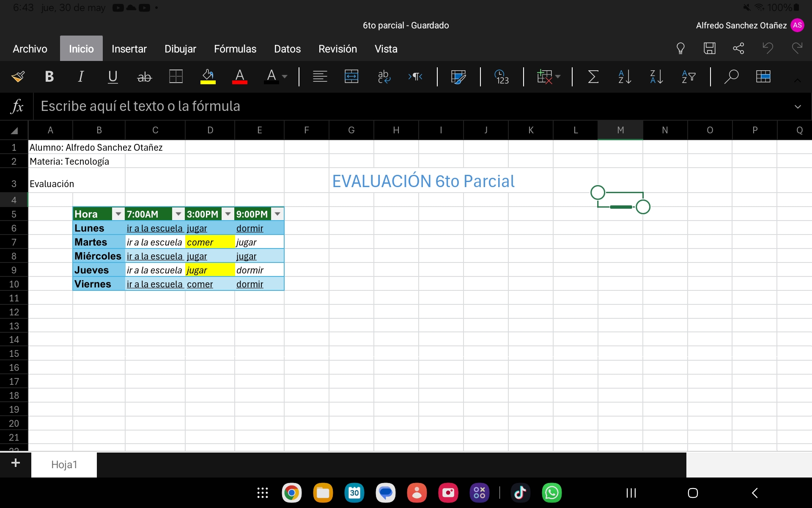The image size is (812, 508).
Task: Open the Insertar tab
Action: tap(129, 49)
